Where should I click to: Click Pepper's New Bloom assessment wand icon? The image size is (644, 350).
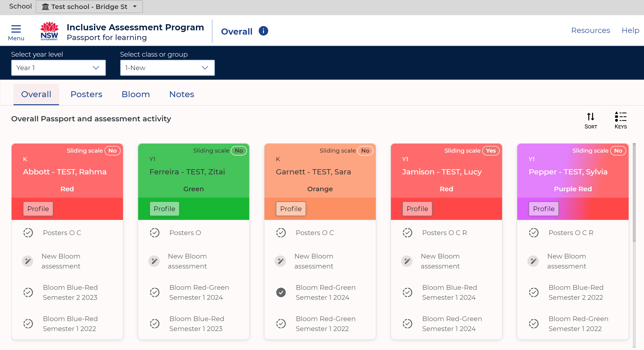[533, 261]
